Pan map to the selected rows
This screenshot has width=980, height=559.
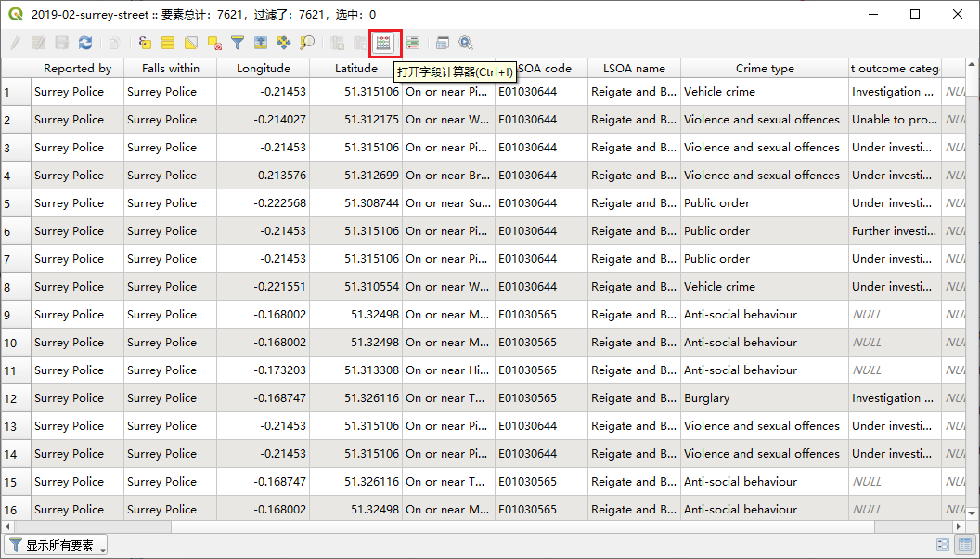point(284,43)
